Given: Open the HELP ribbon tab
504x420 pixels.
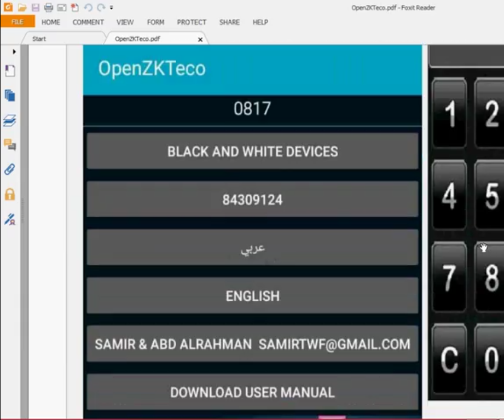Looking at the screenshot, I should coord(260,22).
